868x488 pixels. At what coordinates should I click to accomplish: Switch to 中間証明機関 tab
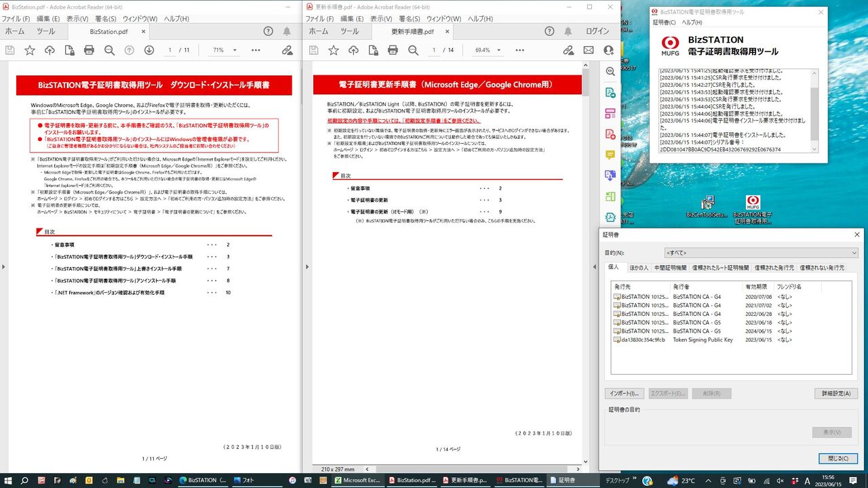(x=670, y=268)
